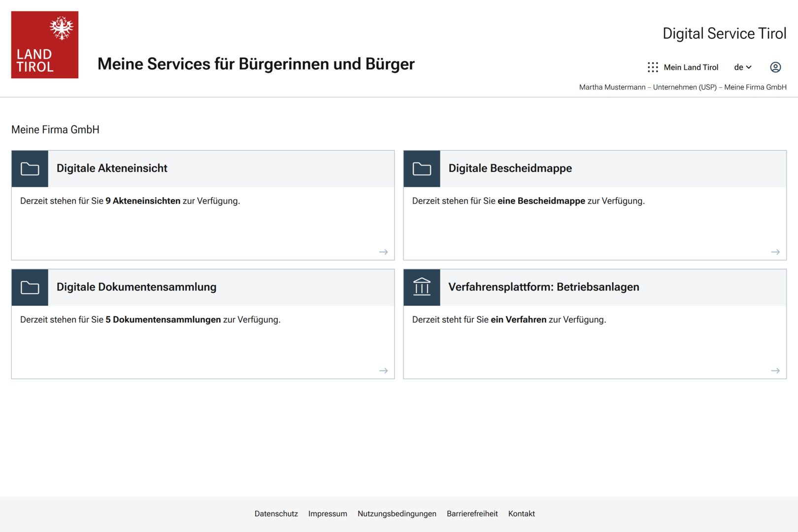
Task: Open the user profile icon
Action: 775,67
